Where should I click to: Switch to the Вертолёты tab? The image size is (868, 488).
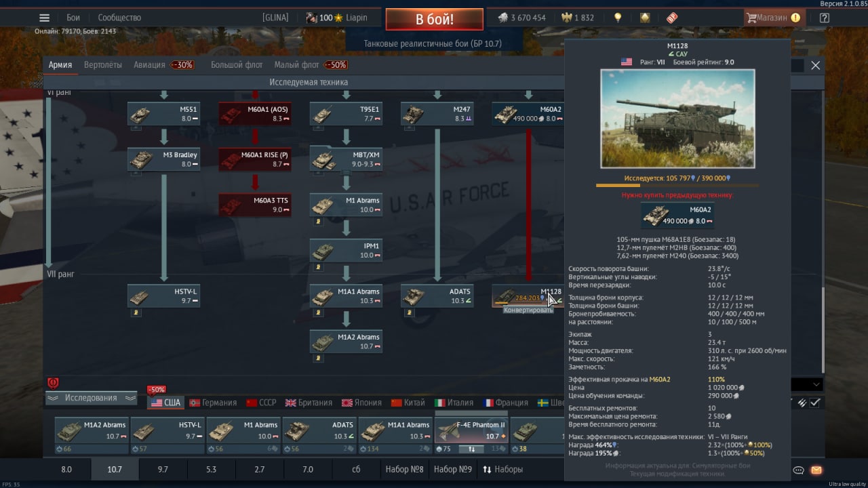pyautogui.click(x=103, y=65)
